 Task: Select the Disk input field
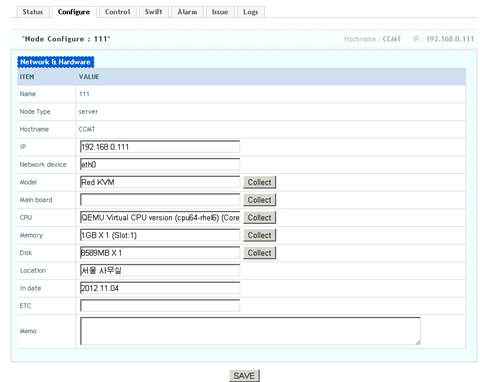(x=160, y=253)
